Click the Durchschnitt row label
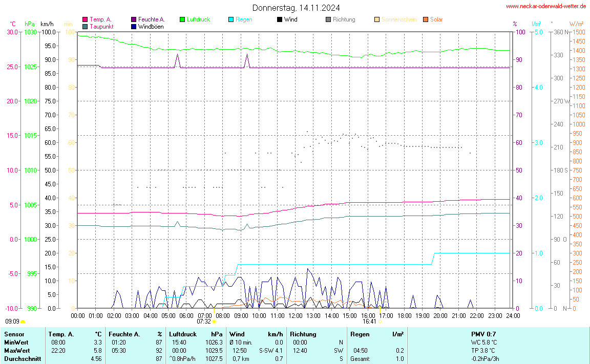 [x=22, y=358]
